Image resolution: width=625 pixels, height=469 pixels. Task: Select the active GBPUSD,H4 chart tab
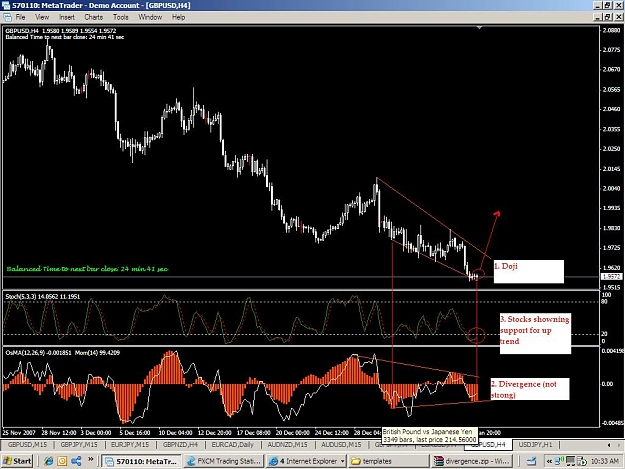click(488, 444)
